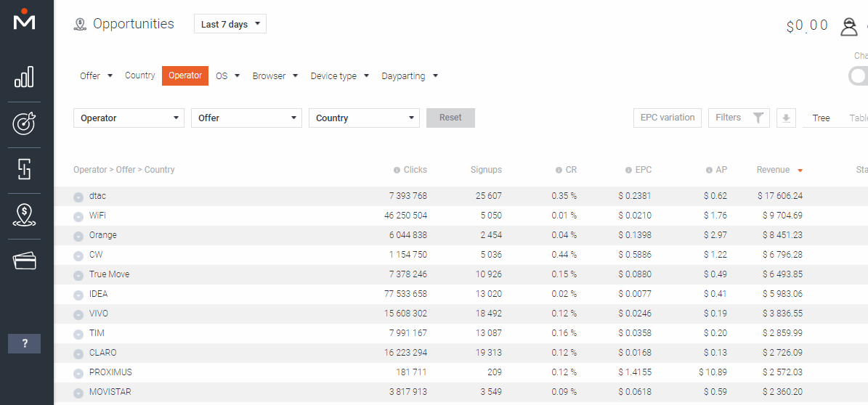This screenshot has height=405, width=868.
Task: Open the Offer grouping dropdown
Action: click(x=246, y=118)
